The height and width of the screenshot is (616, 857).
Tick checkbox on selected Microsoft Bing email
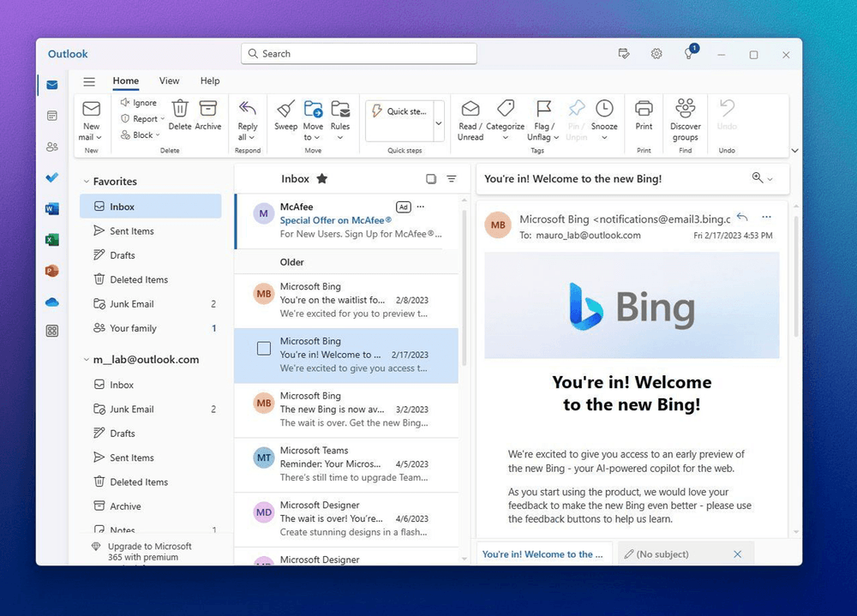coord(264,348)
